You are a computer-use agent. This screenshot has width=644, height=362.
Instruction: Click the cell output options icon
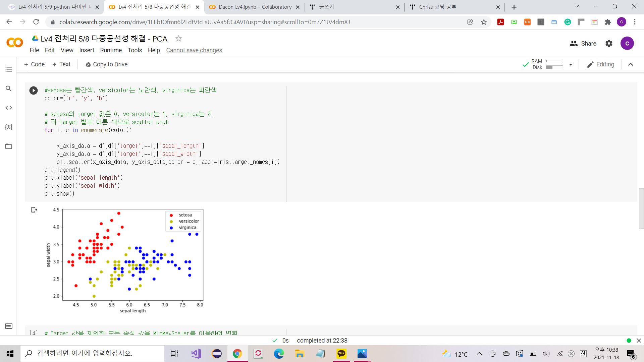(x=34, y=210)
